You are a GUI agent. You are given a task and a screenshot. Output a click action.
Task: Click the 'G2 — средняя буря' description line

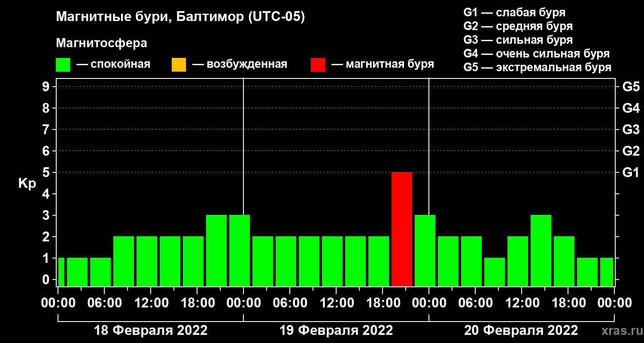518,26
